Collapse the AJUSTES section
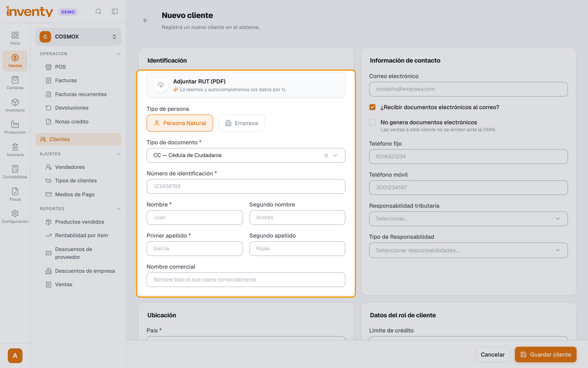Viewport: 588px width, 368px height. coord(118,154)
